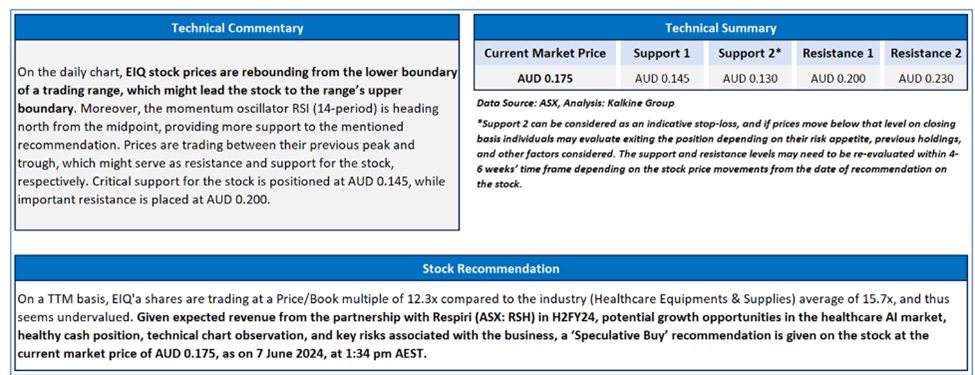Screen dimensions: 975x375
Task: Click the AUD 0.130 support cell
Action: coord(749,79)
